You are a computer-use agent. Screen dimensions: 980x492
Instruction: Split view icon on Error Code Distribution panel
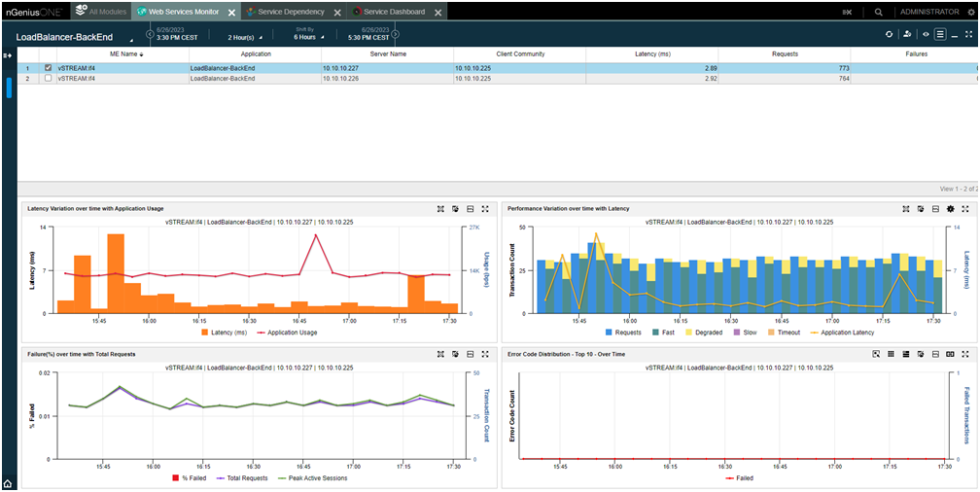(950, 354)
